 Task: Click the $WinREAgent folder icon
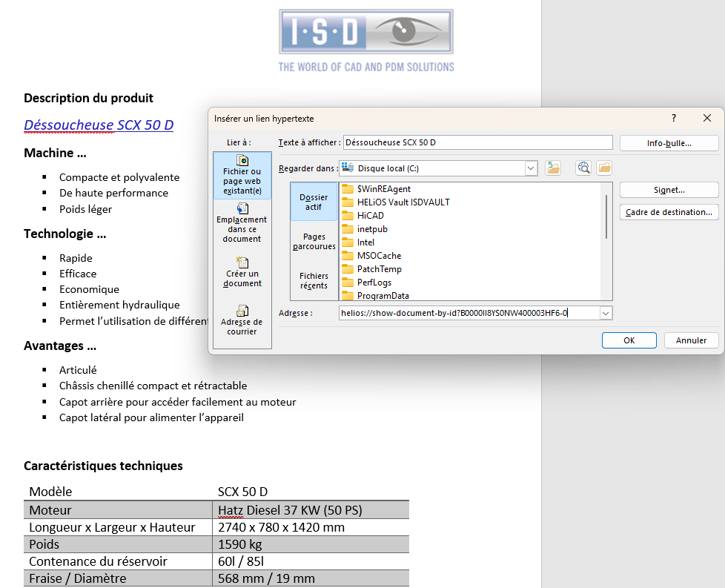pos(348,189)
